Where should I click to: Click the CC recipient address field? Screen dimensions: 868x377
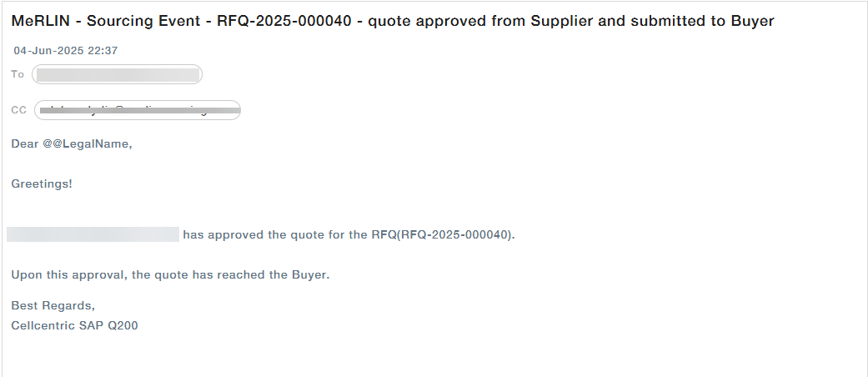click(x=138, y=110)
